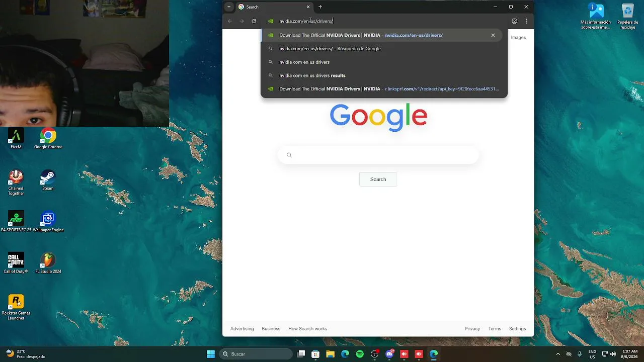This screenshot has width=644, height=362.
Task: Open the FL Studio 2024 shortcut
Action: 48,263
